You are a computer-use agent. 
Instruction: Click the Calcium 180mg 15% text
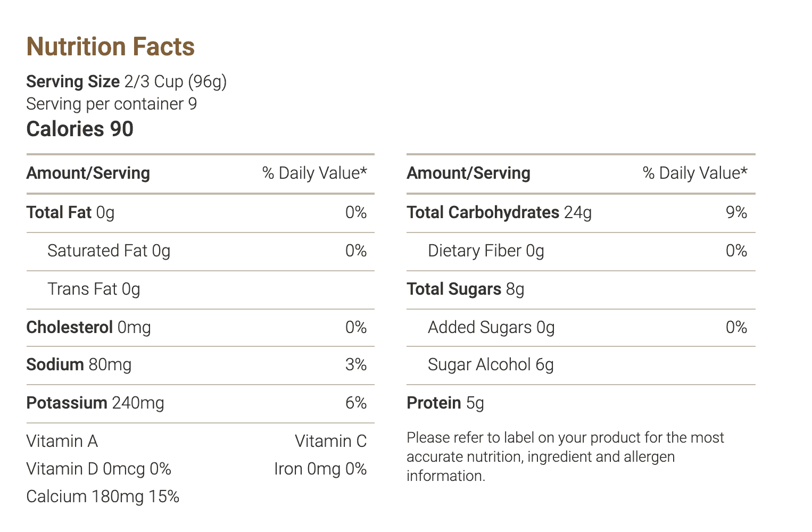click(x=103, y=496)
